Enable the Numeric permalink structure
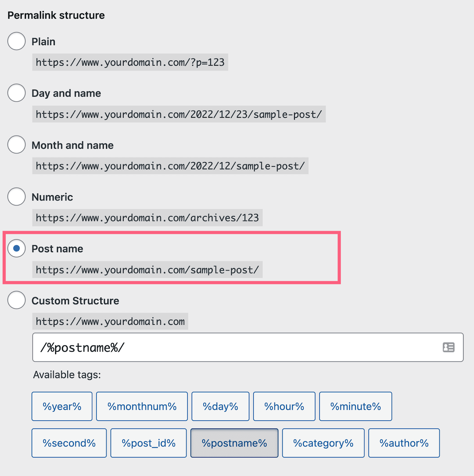The height and width of the screenshot is (476, 474). click(x=16, y=196)
